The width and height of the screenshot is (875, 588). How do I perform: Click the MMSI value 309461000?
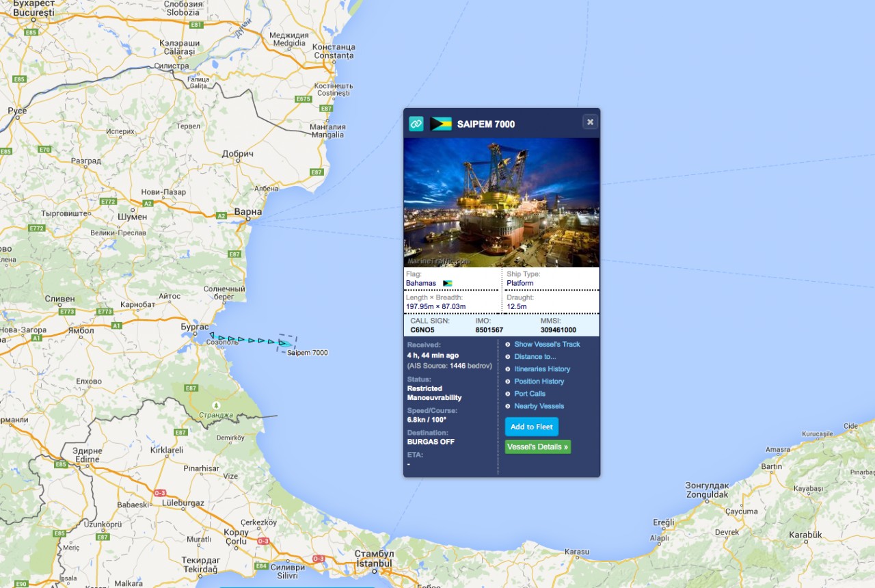click(558, 330)
